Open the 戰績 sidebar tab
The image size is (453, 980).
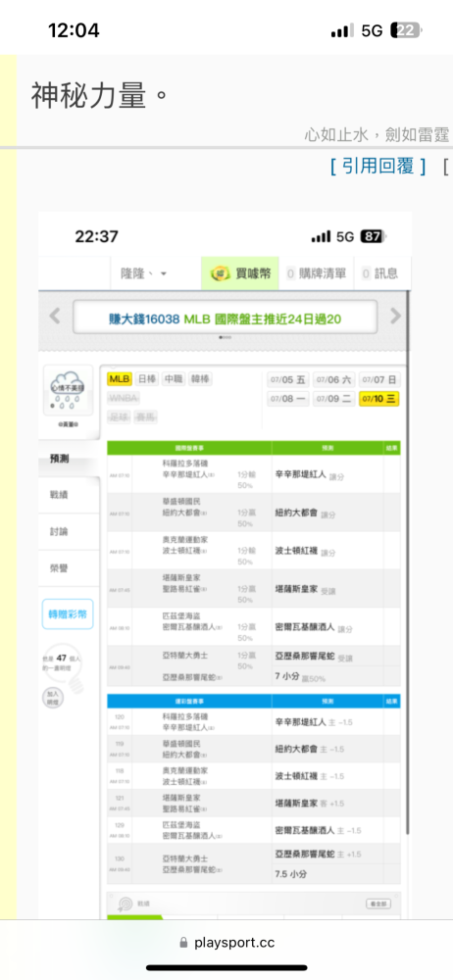click(x=69, y=495)
